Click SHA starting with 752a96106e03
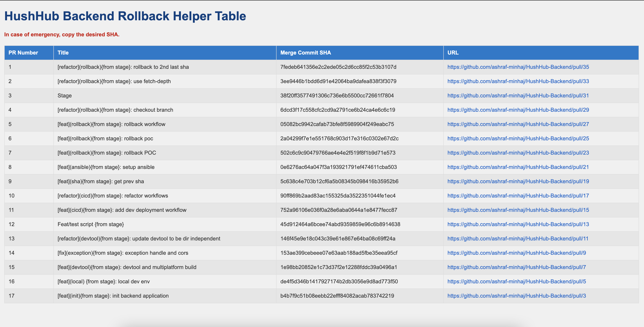Viewport: 644px width, 327px height. click(x=339, y=210)
